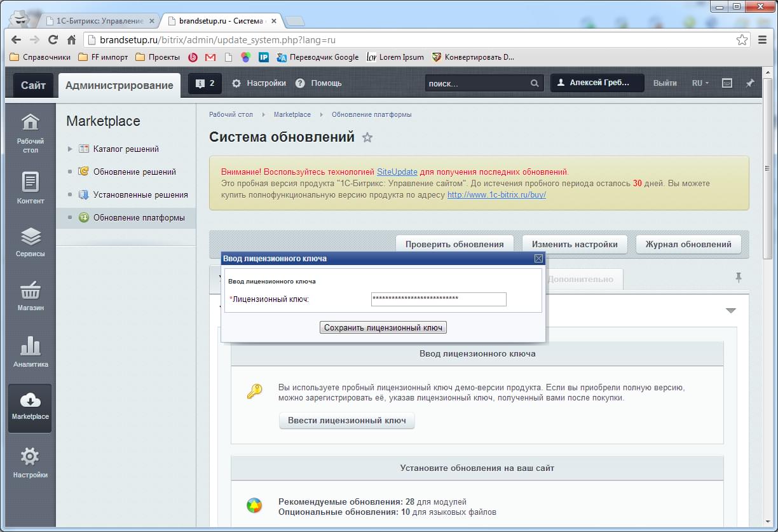The width and height of the screenshot is (778, 532).
Task: Open the Справочники bookmarks folder
Action: click(x=40, y=57)
